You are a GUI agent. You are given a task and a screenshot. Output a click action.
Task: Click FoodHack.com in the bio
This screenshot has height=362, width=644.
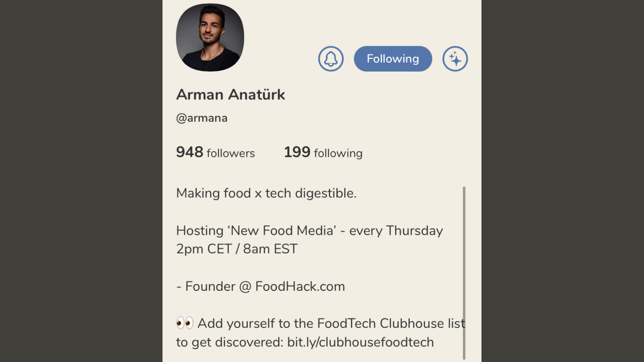(300, 286)
